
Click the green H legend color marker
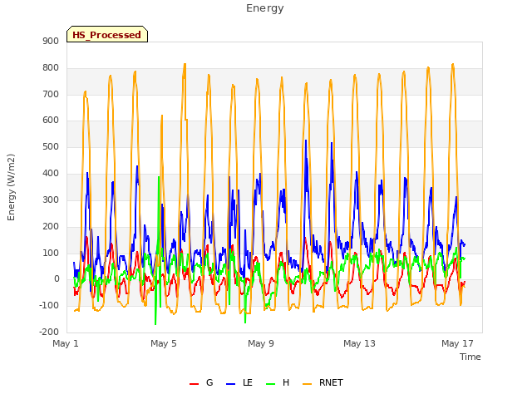point(270,384)
